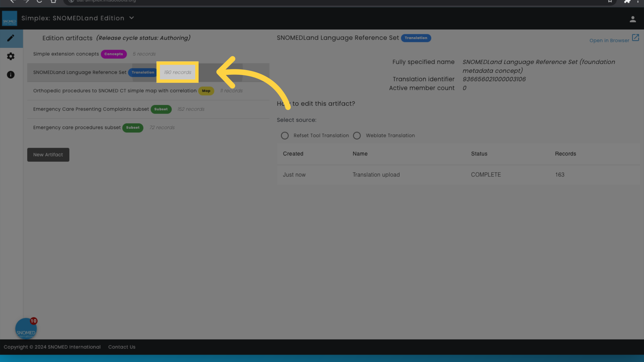Click the yellow Map badge
The height and width of the screenshot is (362, 644).
[206, 91]
